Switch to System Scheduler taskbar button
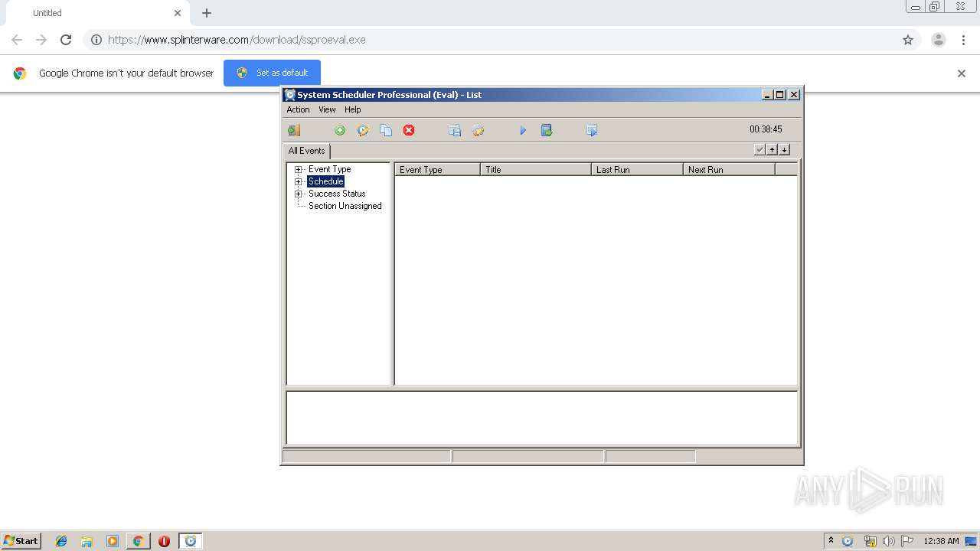This screenshot has height=551, width=980. (x=190, y=541)
